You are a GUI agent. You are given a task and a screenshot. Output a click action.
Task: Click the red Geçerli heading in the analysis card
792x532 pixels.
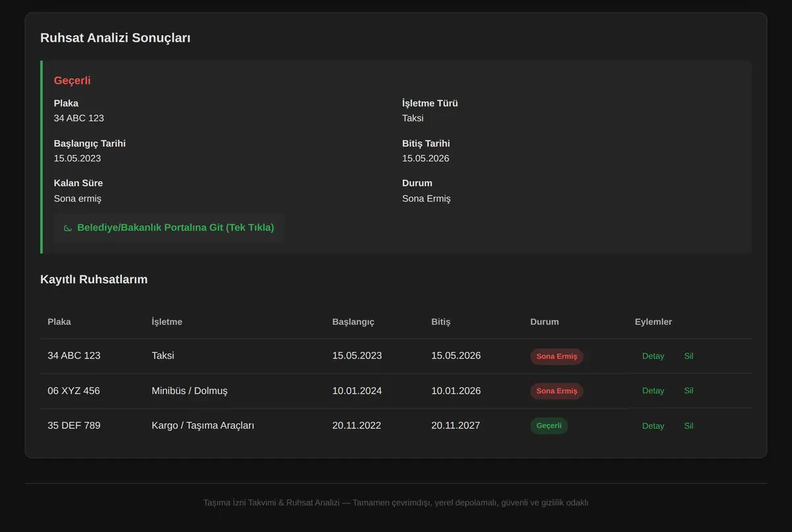(x=73, y=81)
